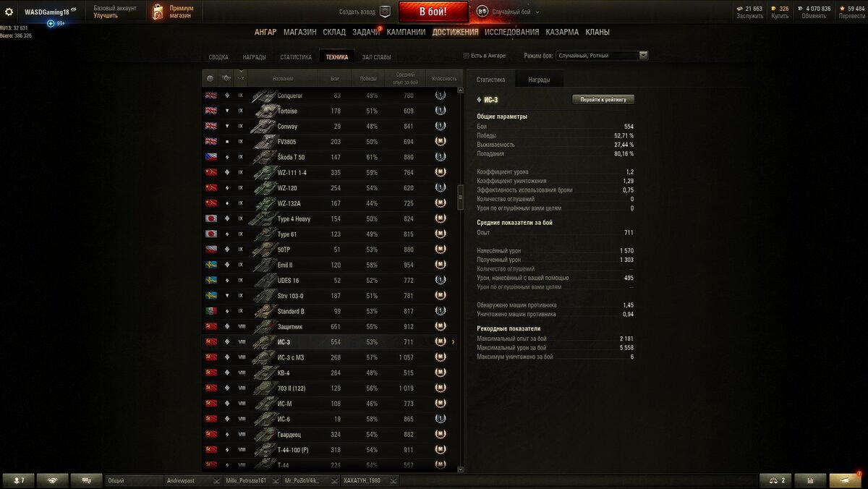Image resolution: width=868 pixels, height=489 pixels.
Task: Open the chat channels icon
Action: point(87,480)
